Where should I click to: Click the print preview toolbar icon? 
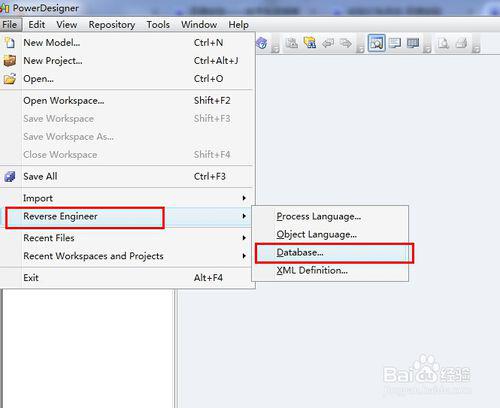click(444, 43)
